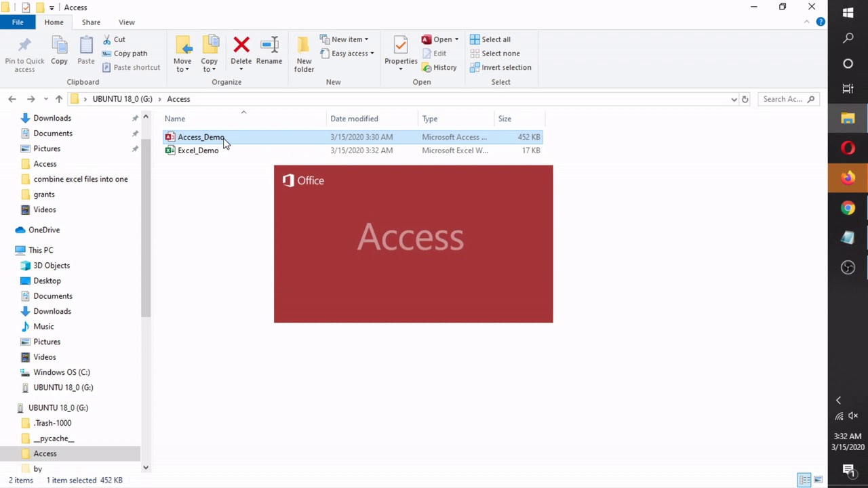The width and height of the screenshot is (868, 488).
Task: Click the Access Open button
Action: click(x=437, y=39)
